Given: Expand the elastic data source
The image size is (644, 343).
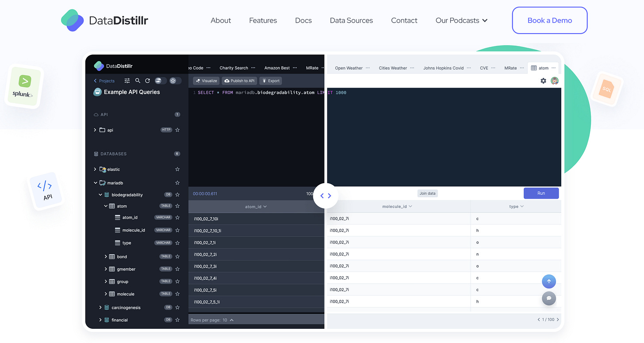Looking at the screenshot, I should (95, 169).
